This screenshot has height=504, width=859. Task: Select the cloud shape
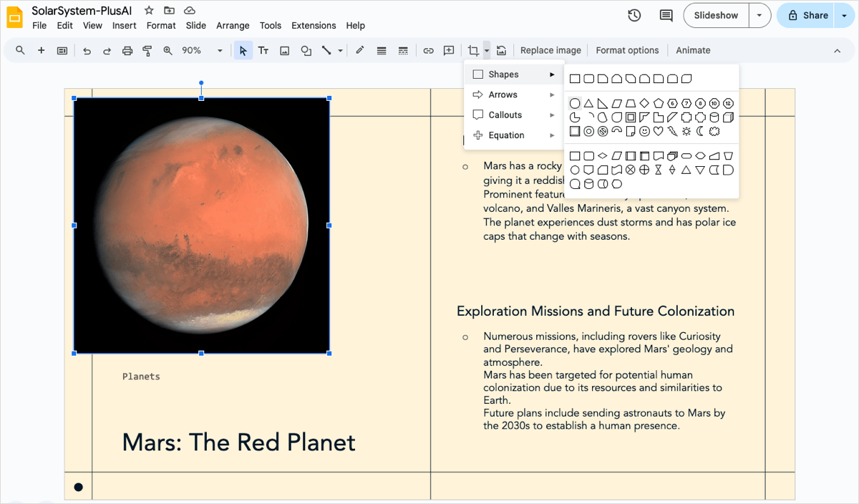coord(714,131)
